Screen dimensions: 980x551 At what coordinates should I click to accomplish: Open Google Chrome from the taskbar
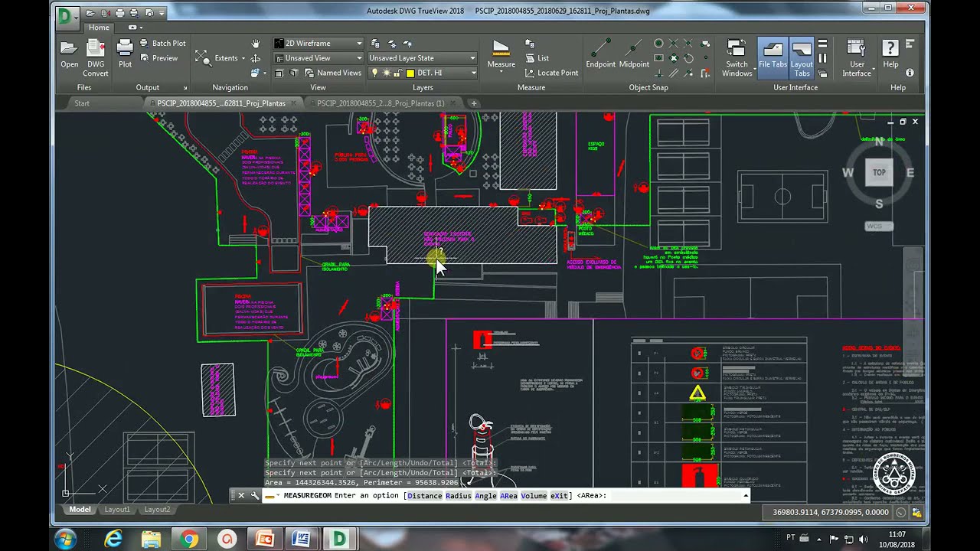tap(189, 540)
